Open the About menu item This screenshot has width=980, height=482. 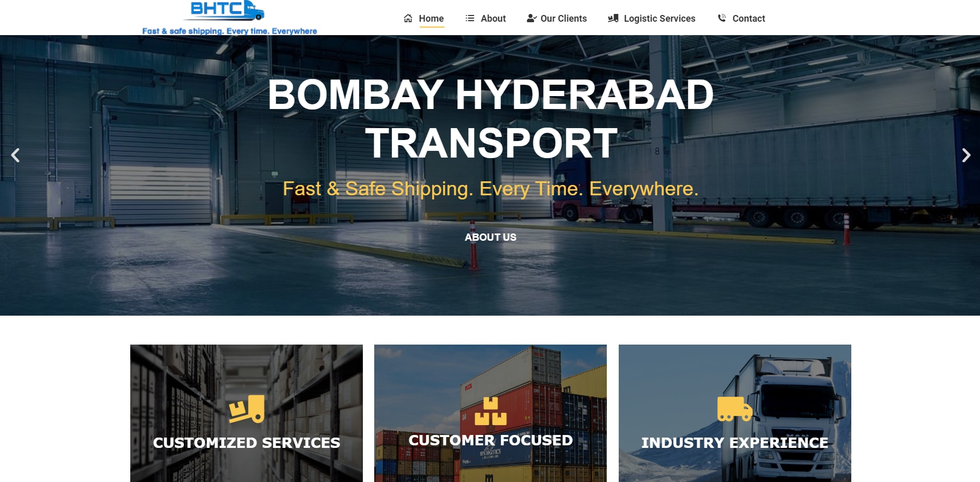493,19
